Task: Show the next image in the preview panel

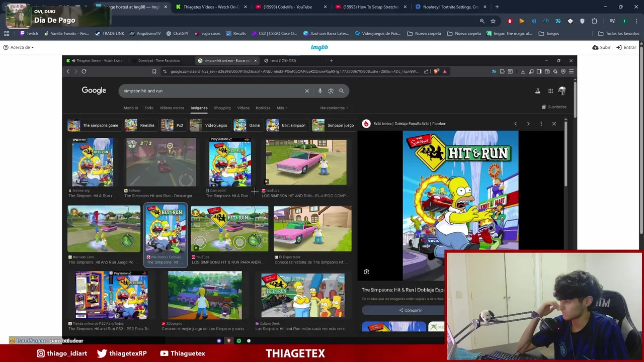Action: [528, 124]
